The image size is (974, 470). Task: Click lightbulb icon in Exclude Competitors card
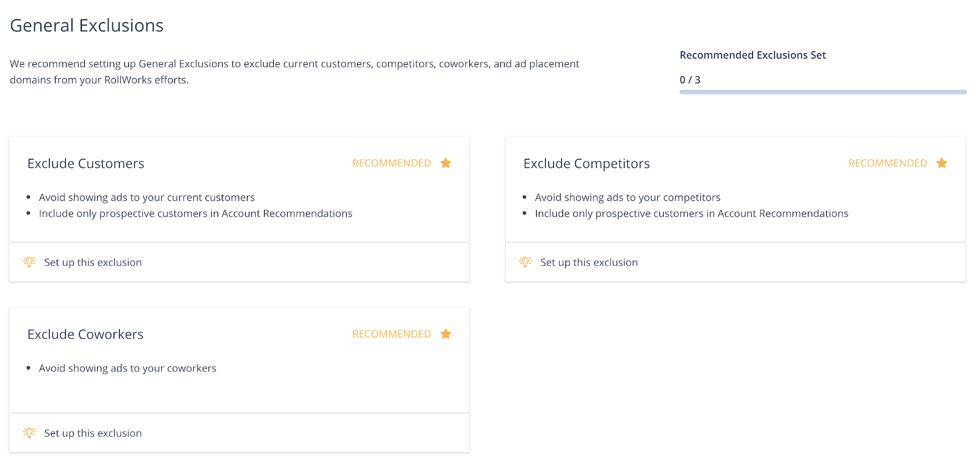coord(526,262)
